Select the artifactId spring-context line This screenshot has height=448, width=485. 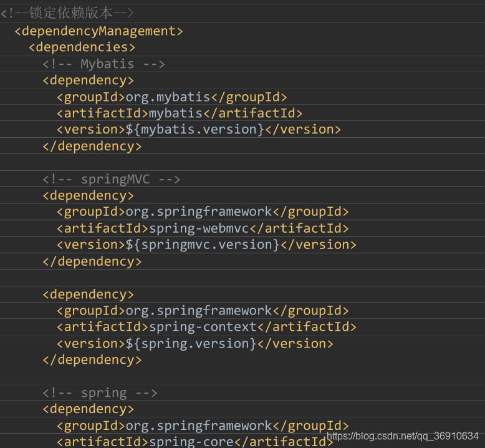click(206, 327)
